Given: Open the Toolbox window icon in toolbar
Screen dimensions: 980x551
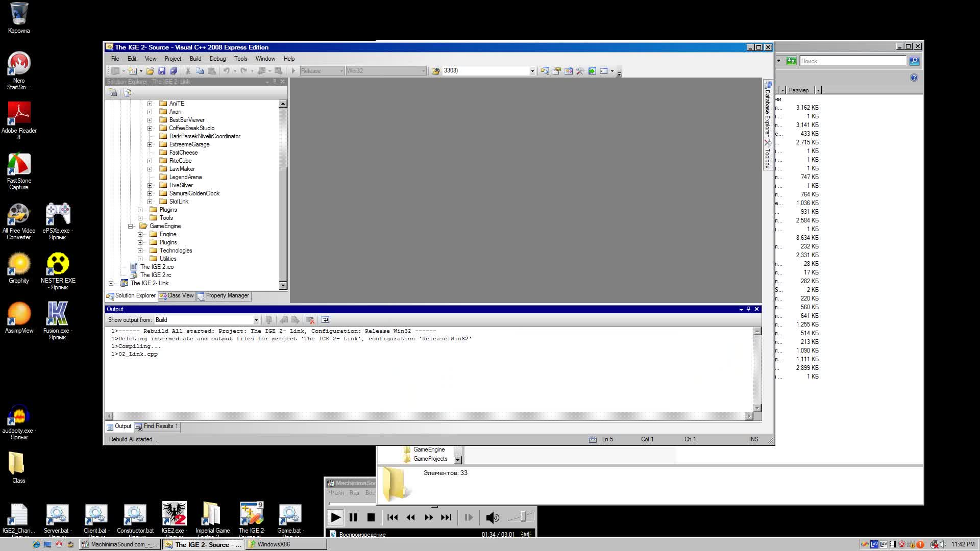Looking at the screenshot, I should tap(580, 71).
